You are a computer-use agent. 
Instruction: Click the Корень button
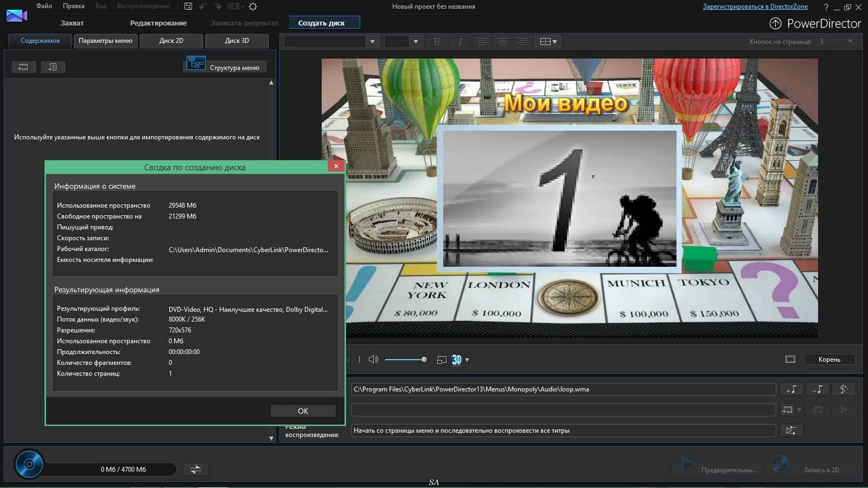(x=829, y=359)
